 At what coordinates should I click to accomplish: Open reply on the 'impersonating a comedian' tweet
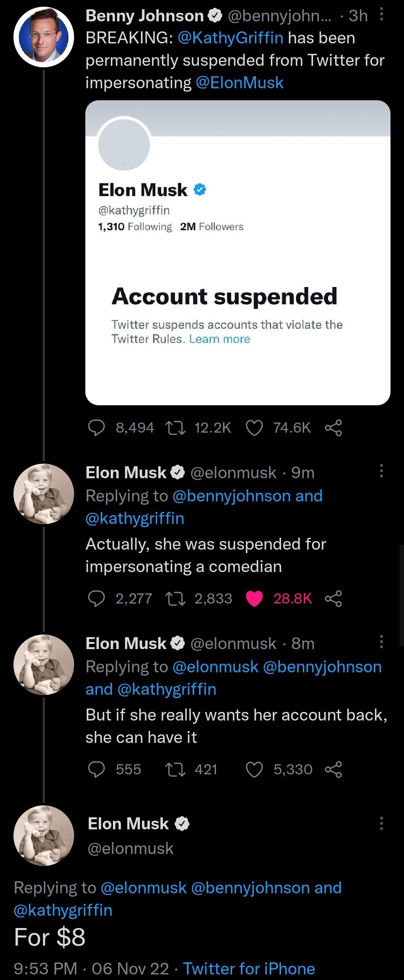coord(97,598)
